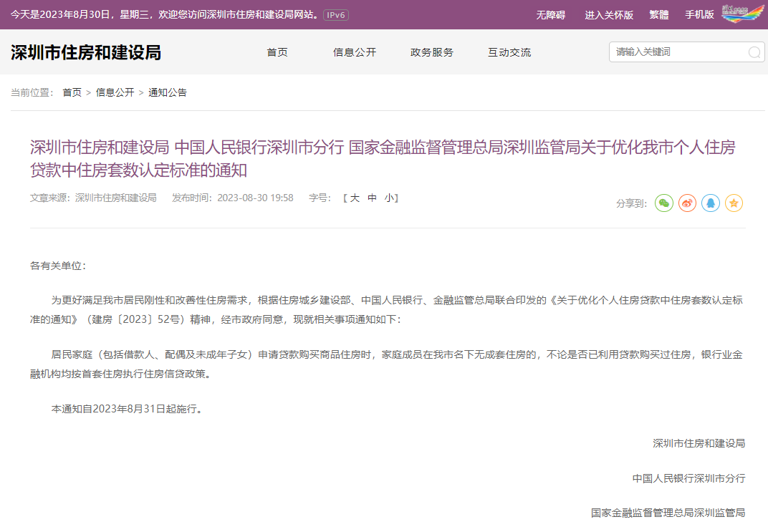Open the 信息公开 menu
This screenshot has height=532, width=768.
(x=354, y=52)
